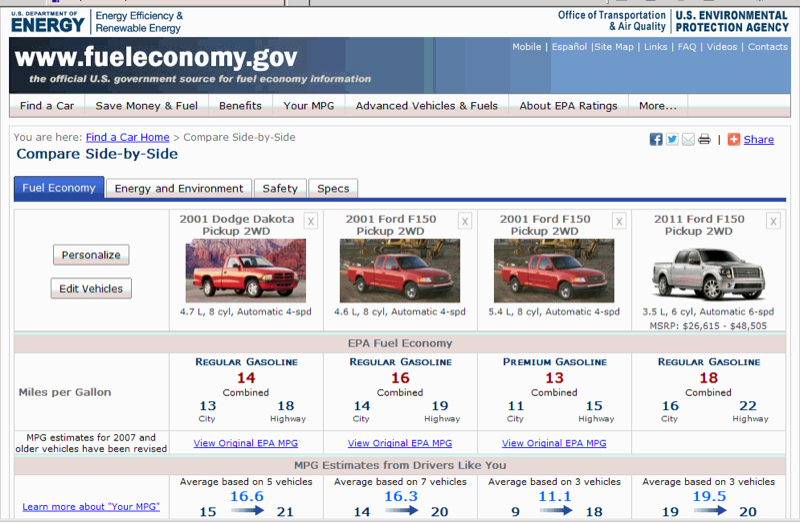This screenshot has height=523, width=800.
Task: Switch to Español link
Action: [569, 46]
